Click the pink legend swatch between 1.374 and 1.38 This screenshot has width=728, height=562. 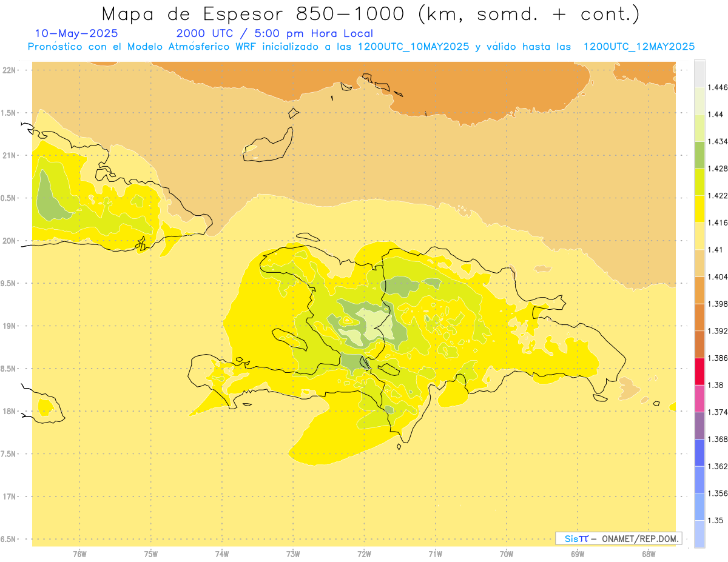coord(699,398)
